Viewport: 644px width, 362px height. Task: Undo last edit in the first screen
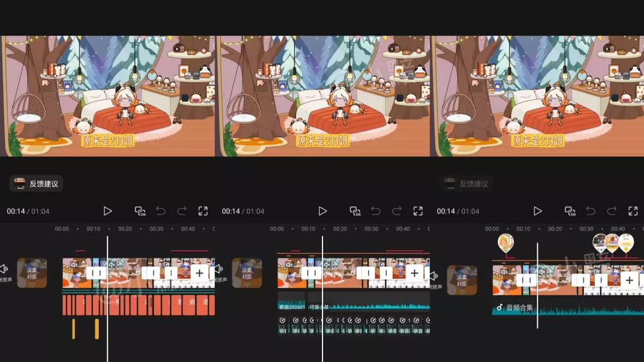coord(161,211)
